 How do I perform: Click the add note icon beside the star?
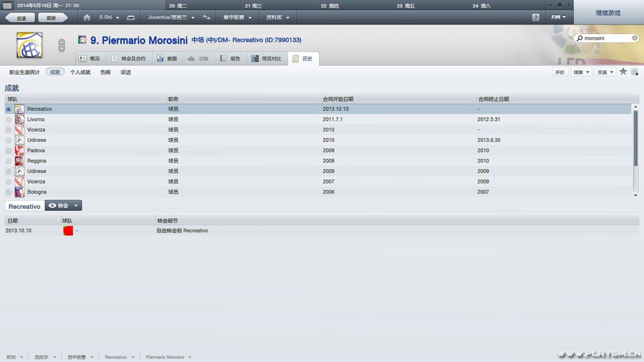[x=634, y=72]
